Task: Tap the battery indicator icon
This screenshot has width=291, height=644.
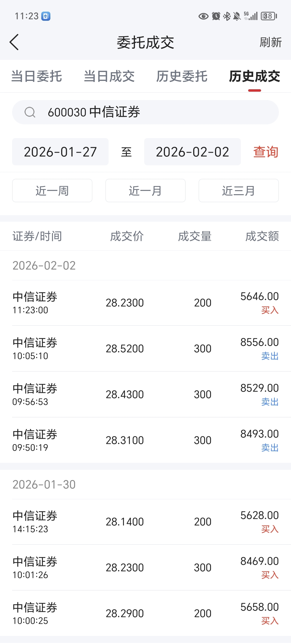Action: point(269,16)
